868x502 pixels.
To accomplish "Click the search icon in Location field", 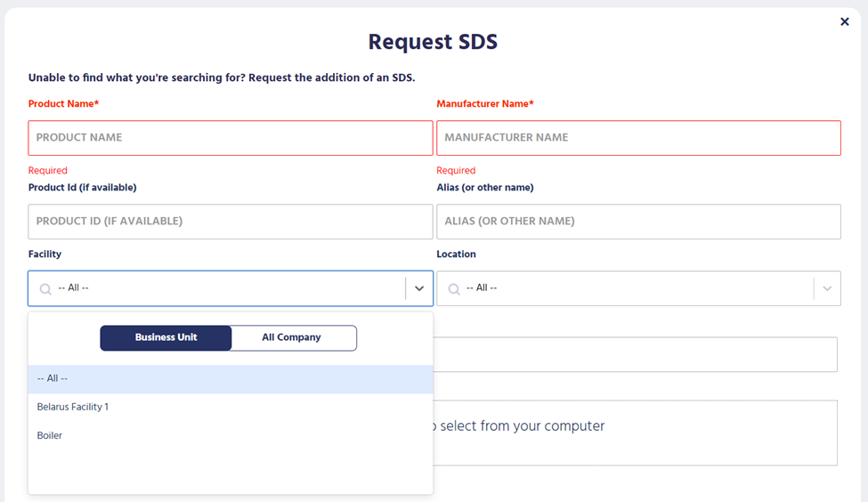I will pyautogui.click(x=454, y=288).
